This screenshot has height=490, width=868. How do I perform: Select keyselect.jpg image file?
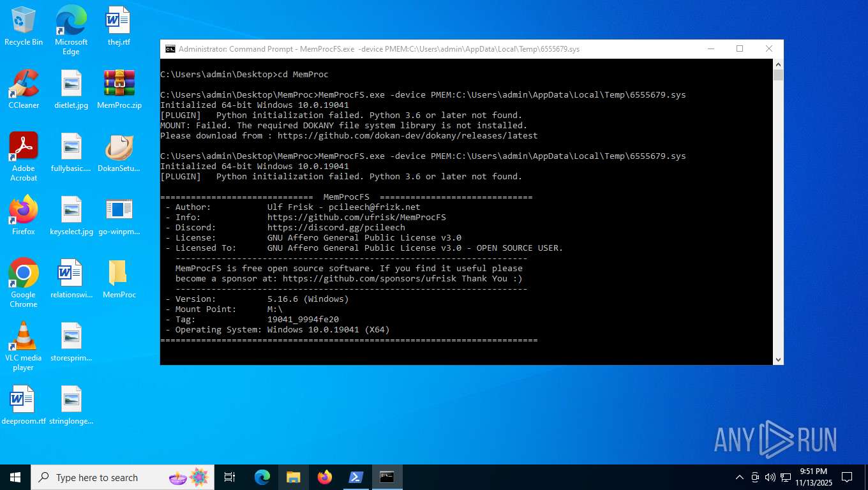coord(71,216)
